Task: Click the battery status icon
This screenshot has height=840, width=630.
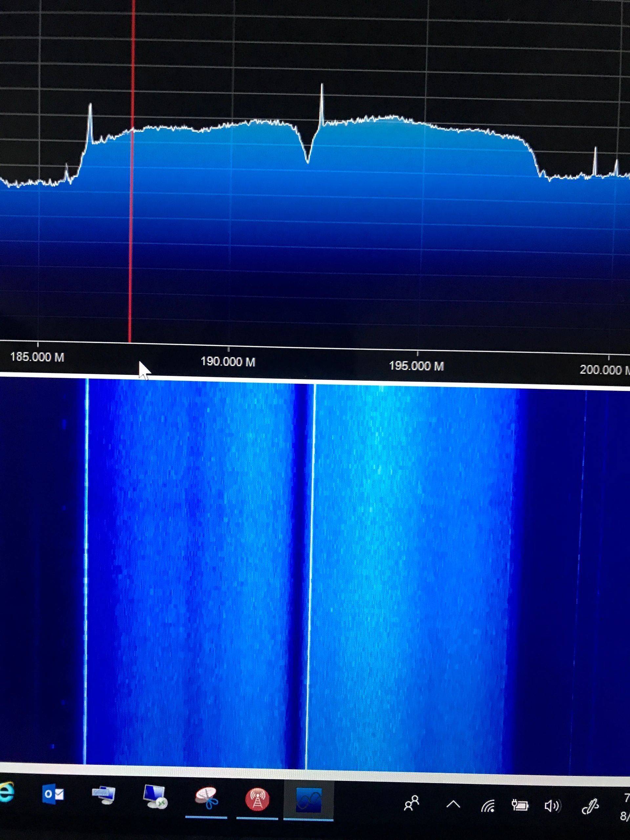Action: tap(520, 805)
